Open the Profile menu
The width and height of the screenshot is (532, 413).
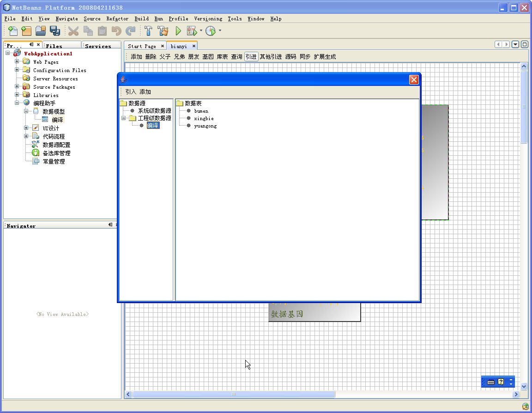point(178,19)
